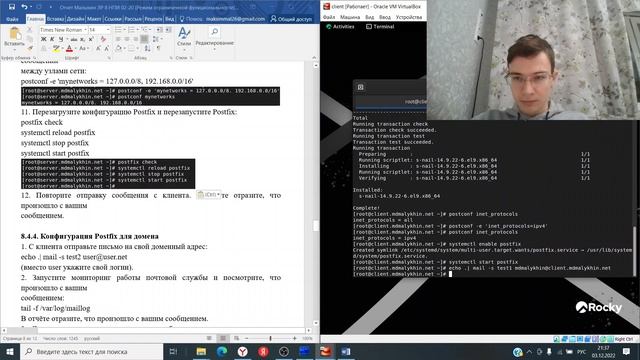Apply red font color
The image size is (640, 360).
click(69, 49)
